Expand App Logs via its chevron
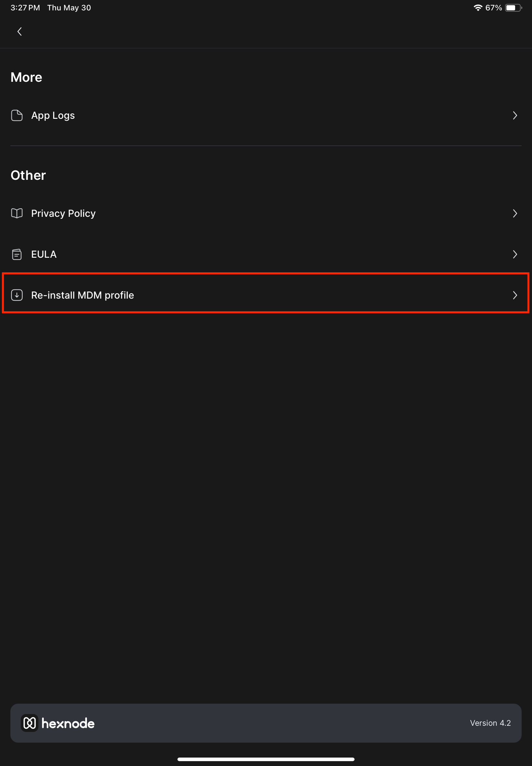The width and height of the screenshot is (532, 766). pyautogui.click(x=515, y=115)
